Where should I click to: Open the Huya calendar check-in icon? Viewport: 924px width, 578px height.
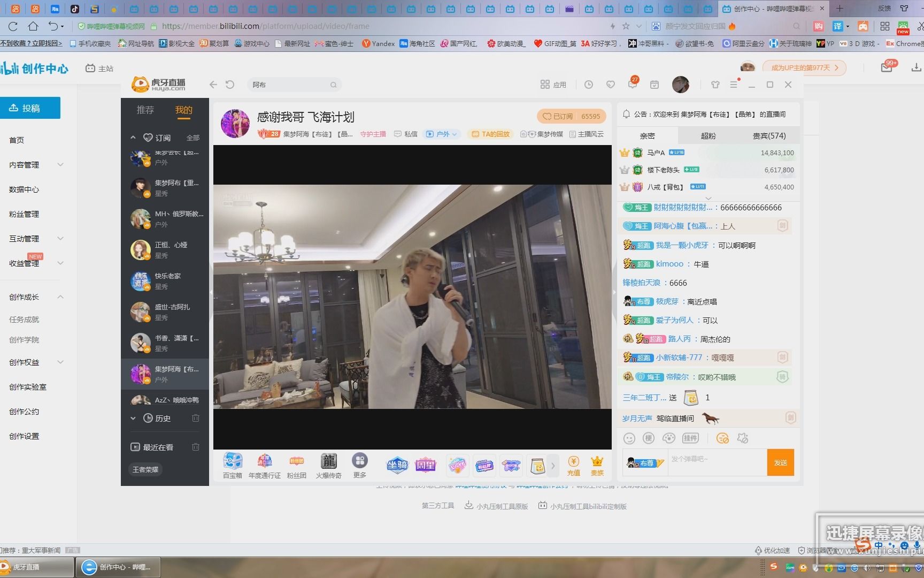654,85
